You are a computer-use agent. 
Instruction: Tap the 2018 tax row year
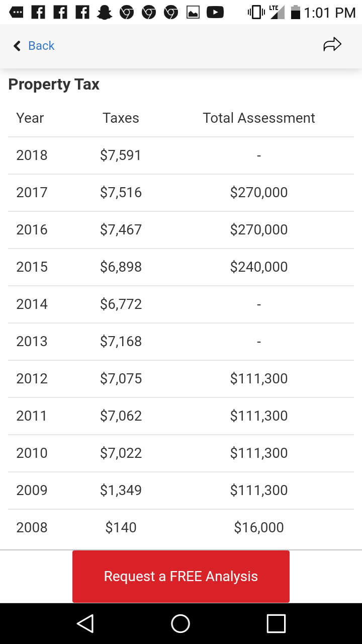[32, 155]
